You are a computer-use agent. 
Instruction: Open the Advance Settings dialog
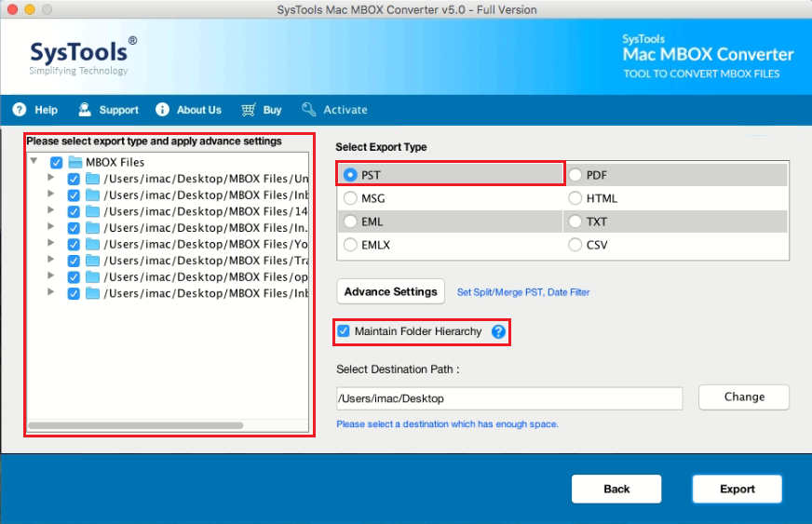click(390, 291)
